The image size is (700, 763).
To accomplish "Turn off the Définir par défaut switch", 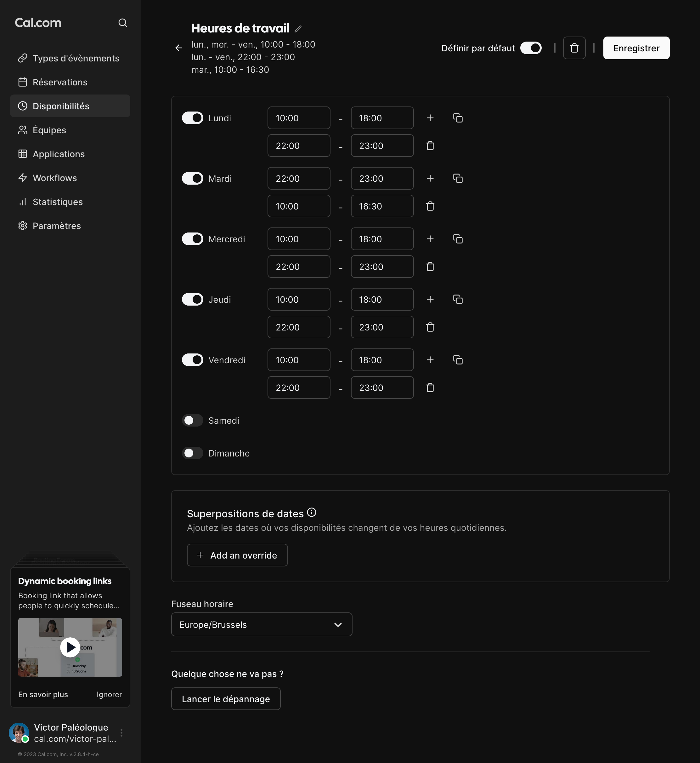I will [x=531, y=48].
